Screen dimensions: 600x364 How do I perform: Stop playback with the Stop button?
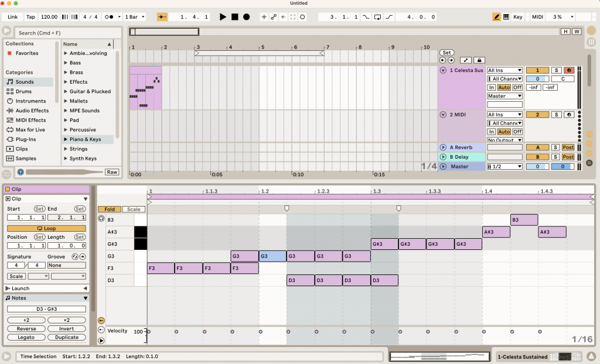pos(234,17)
